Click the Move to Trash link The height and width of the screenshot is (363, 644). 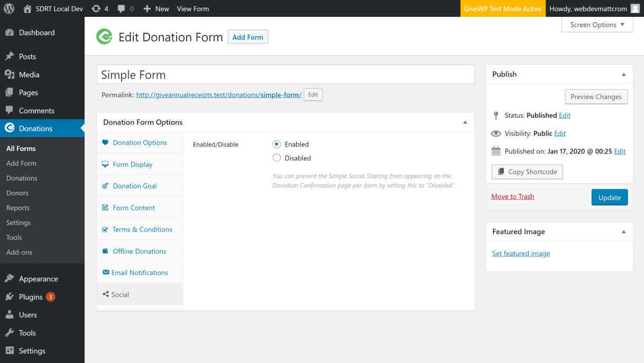(x=513, y=196)
